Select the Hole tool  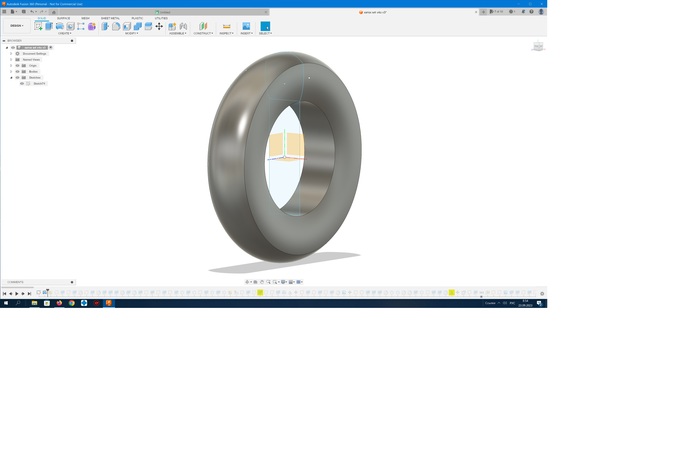pyautogui.click(x=71, y=26)
